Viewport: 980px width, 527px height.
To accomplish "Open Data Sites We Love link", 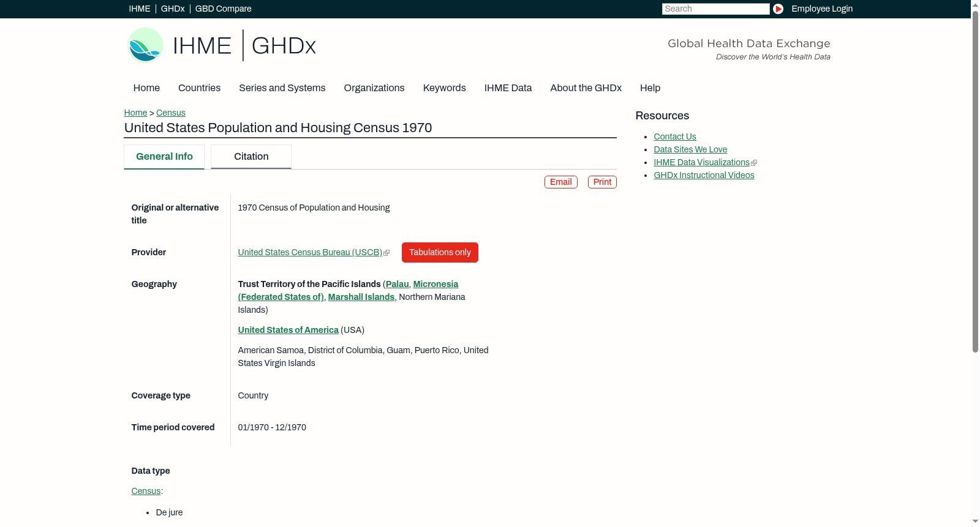I will tap(690, 149).
